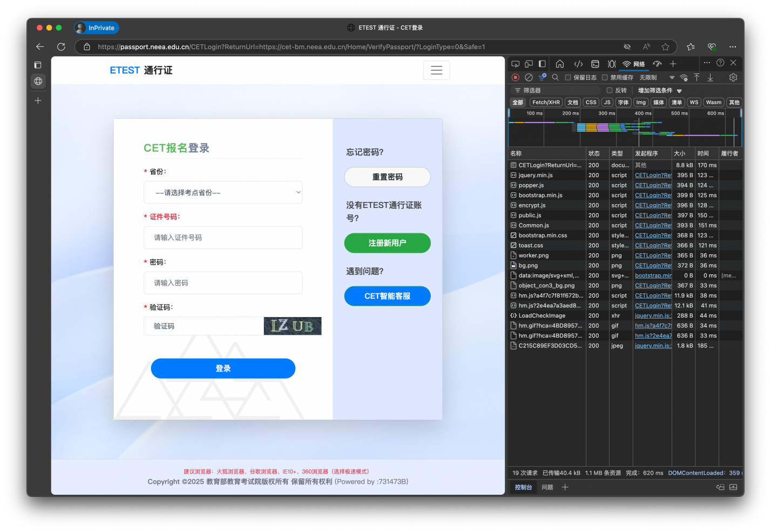Tick the 反转 filter checkbox
Image resolution: width=771 pixels, height=532 pixels.
[x=610, y=91]
